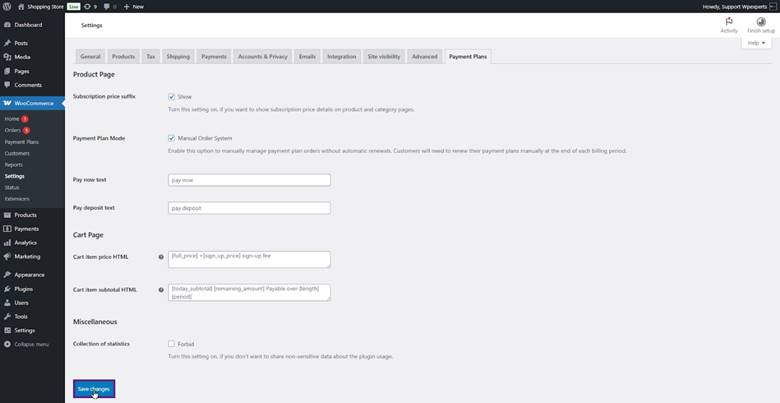The image size is (780, 403).
Task: Focus the Pay now text field
Action: point(249,180)
